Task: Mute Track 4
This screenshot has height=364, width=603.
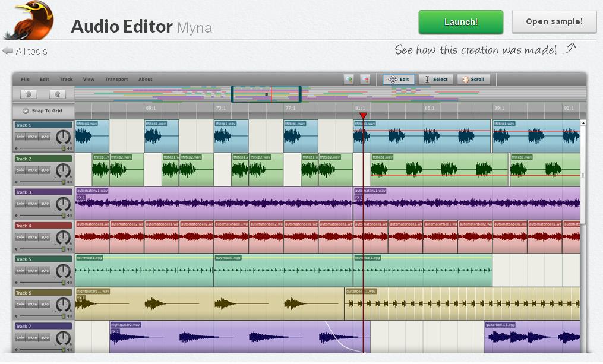Action: click(x=33, y=236)
